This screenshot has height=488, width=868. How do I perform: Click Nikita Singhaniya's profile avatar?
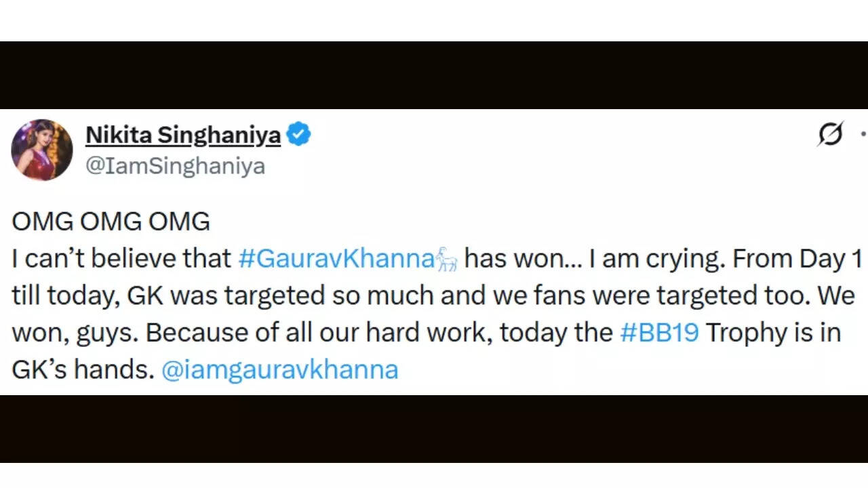(42, 150)
